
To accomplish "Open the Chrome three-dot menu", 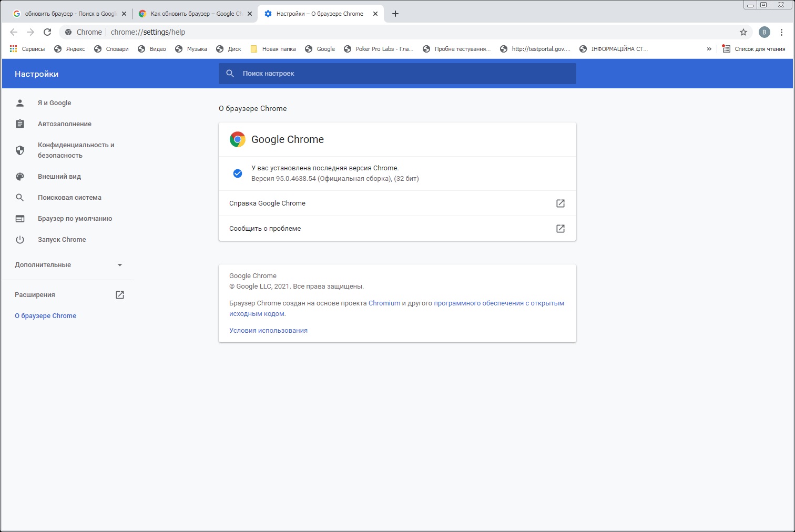I will [x=781, y=32].
